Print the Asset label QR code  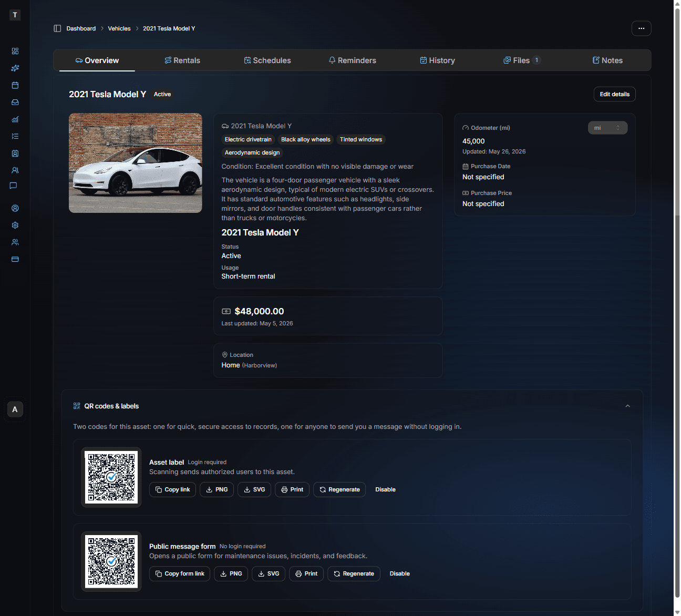292,489
